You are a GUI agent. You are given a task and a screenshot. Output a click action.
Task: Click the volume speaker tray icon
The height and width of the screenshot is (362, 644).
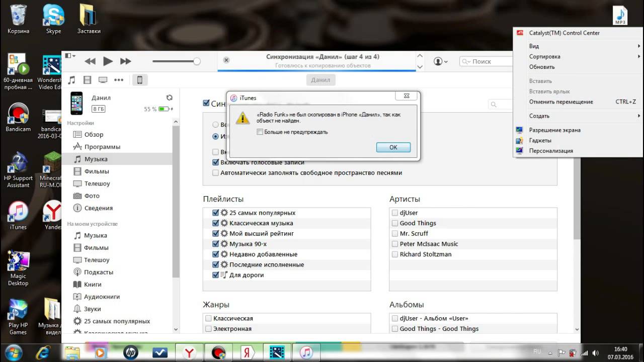[x=596, y=352]
